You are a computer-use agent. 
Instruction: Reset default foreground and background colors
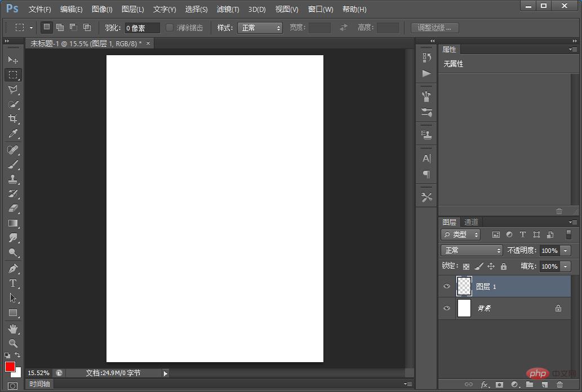tap(7, 355)
